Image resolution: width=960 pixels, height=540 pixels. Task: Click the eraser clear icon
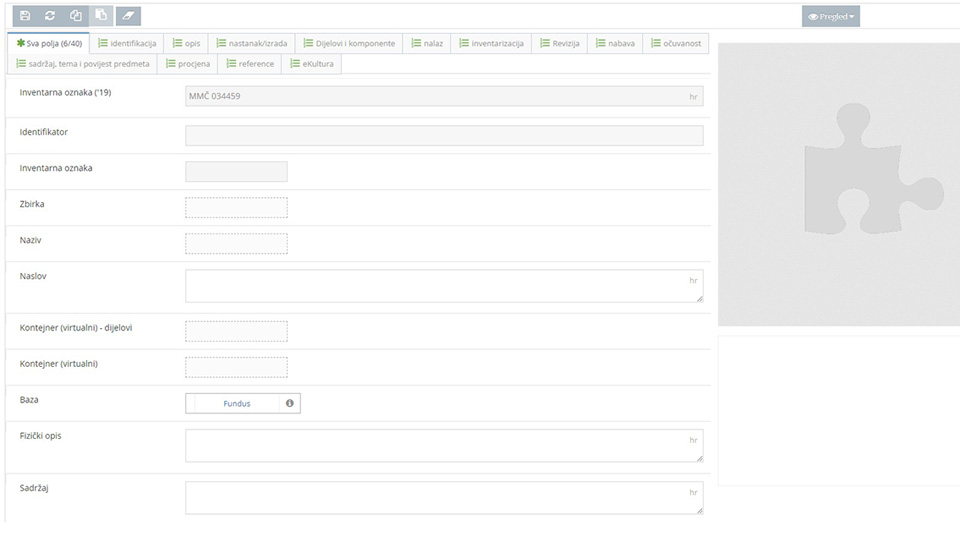128,16
